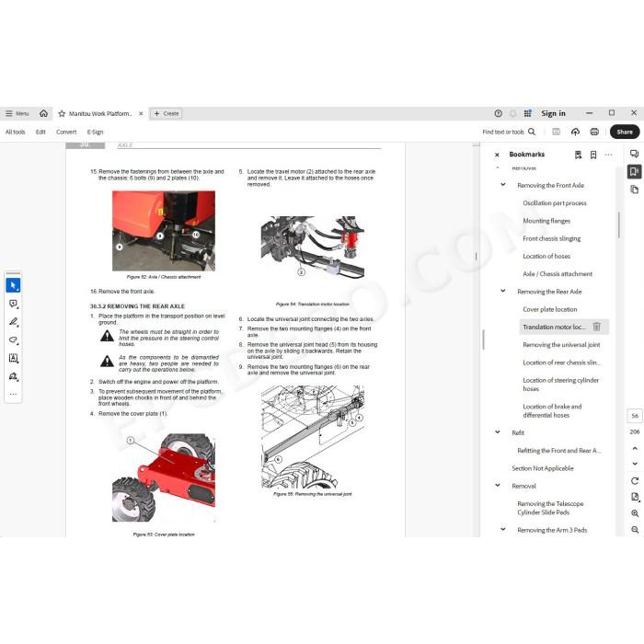This screenshot has height=644, width=644.
Task: Star the Manitou Work Platform tab
Action: tap(62, 114)
